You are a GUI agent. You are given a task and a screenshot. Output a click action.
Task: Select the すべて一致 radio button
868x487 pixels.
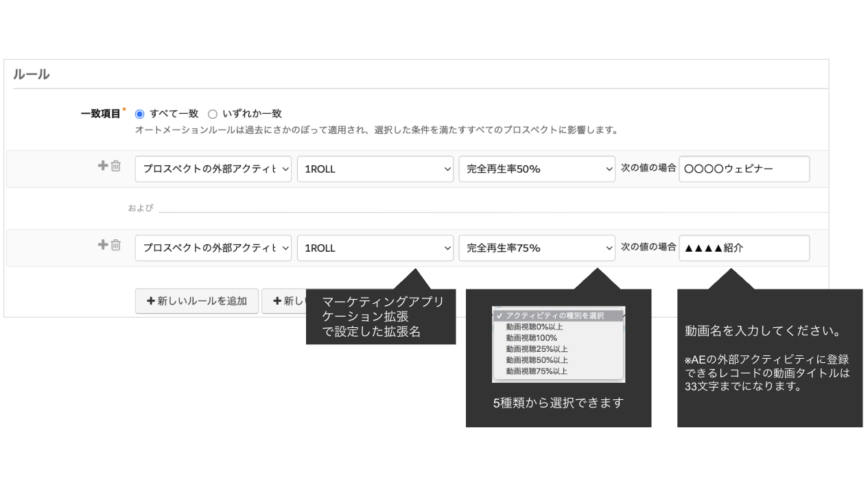[141, 114]
